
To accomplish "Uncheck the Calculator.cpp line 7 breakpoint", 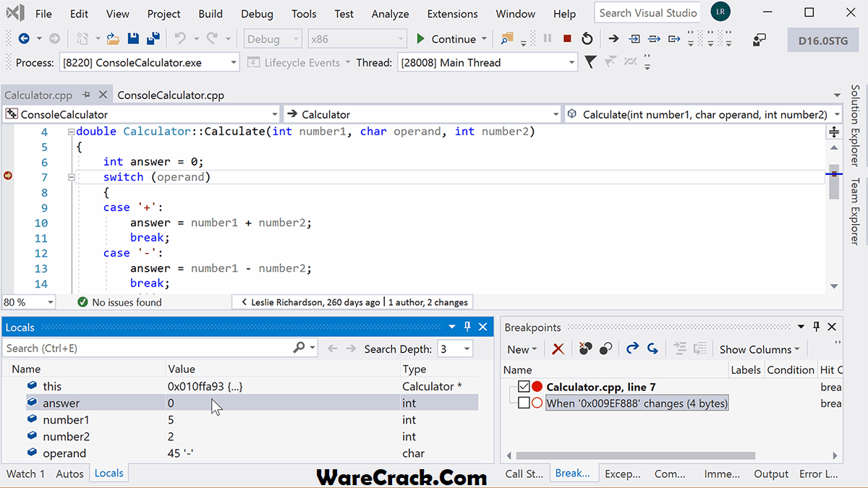I will pos(524,387).
